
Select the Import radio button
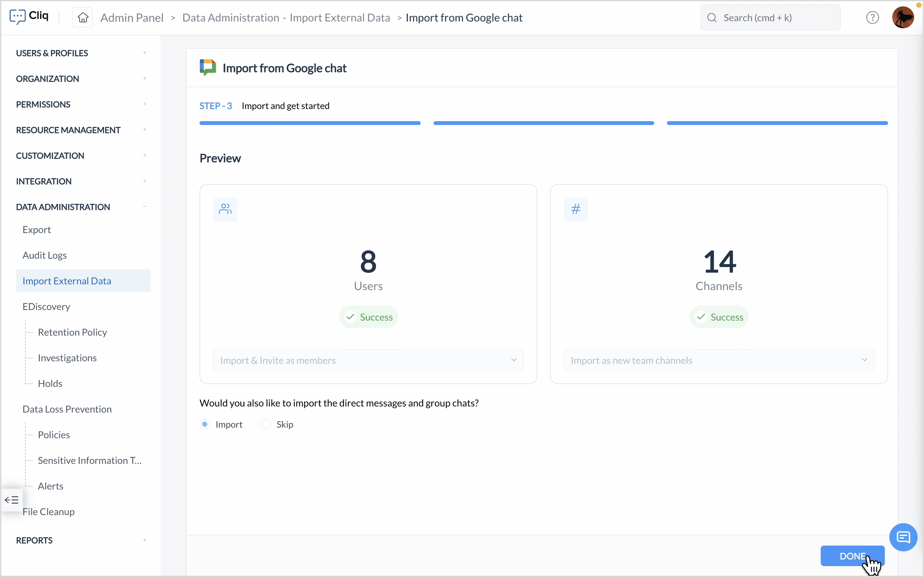[x=205, y=424]
